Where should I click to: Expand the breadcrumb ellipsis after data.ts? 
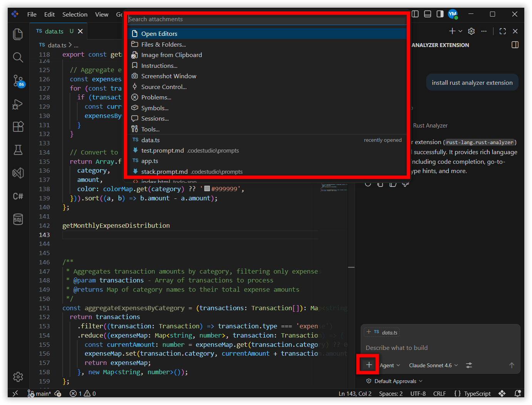[x=76, y=45]
